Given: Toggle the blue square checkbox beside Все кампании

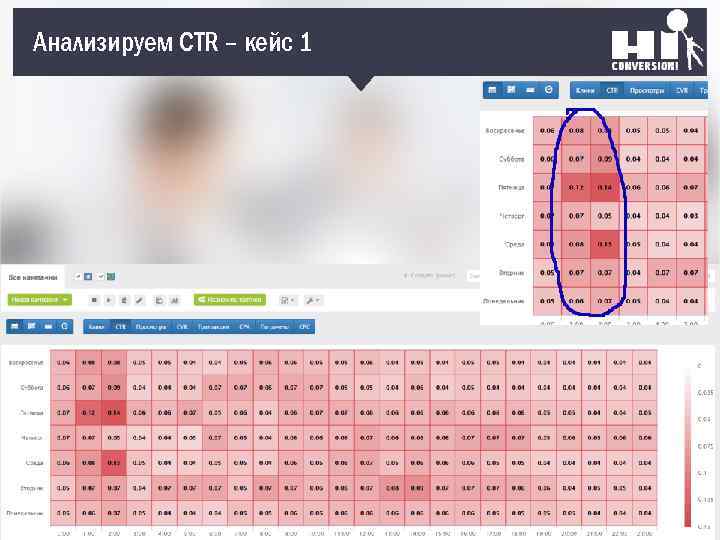Looking at the screenshot, I should tap(88, 276).
